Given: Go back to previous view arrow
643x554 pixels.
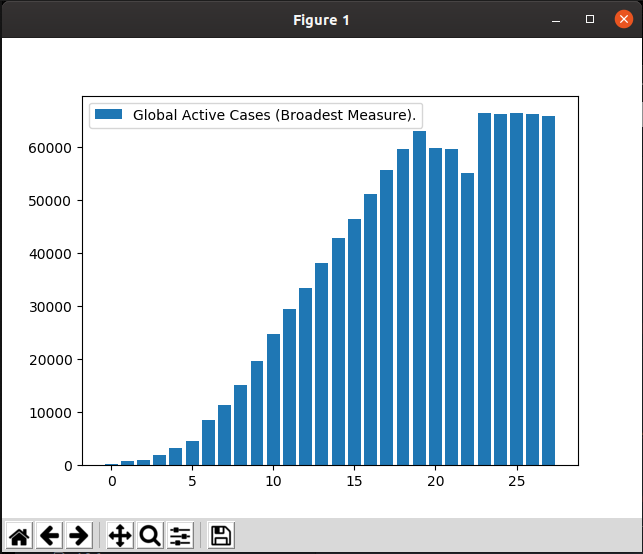Looking at the screenshot, I should point(49,536).
